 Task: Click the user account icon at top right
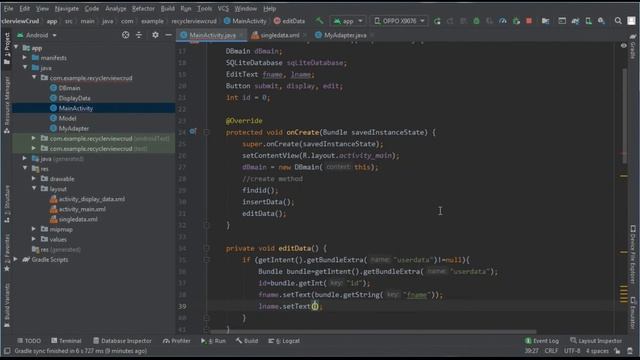pos(631,20)
